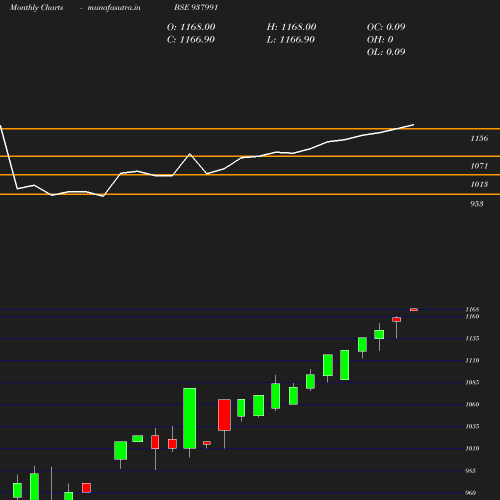Click the 1013 level label
The height and width of the screenshot is (500, 500).
pyautogui.click(x=479, y=184)
